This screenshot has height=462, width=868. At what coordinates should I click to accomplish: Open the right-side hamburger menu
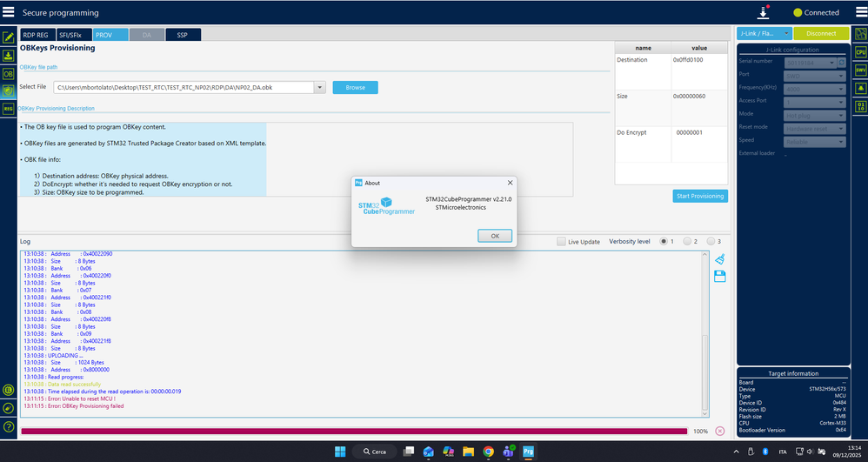click(861, 12)
